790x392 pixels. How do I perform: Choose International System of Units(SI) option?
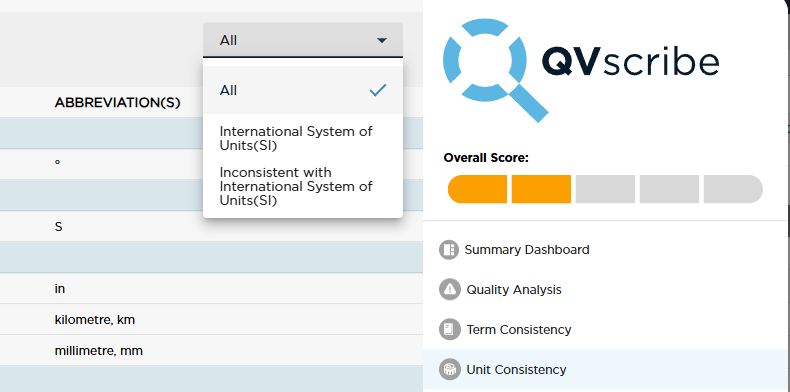303,139
